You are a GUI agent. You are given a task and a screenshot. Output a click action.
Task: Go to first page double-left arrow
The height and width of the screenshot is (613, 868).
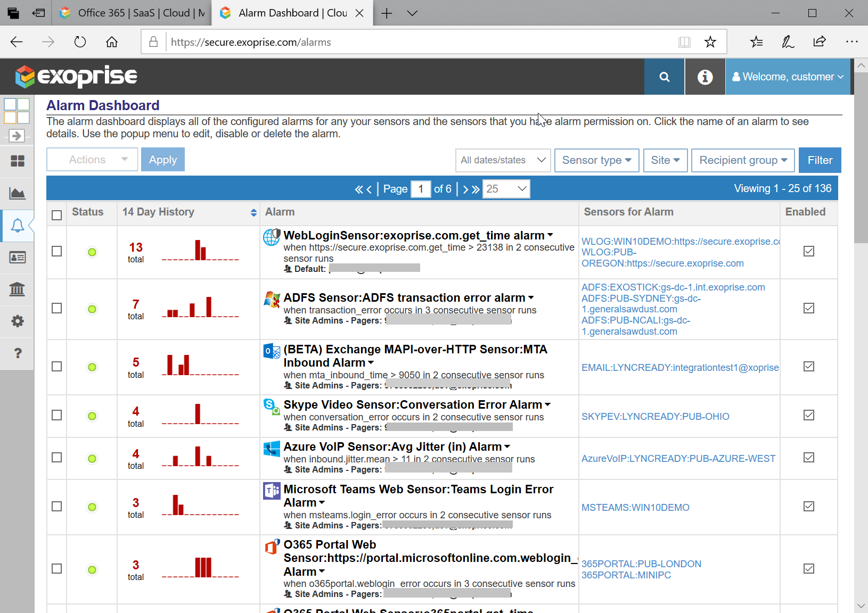(359, 189)
